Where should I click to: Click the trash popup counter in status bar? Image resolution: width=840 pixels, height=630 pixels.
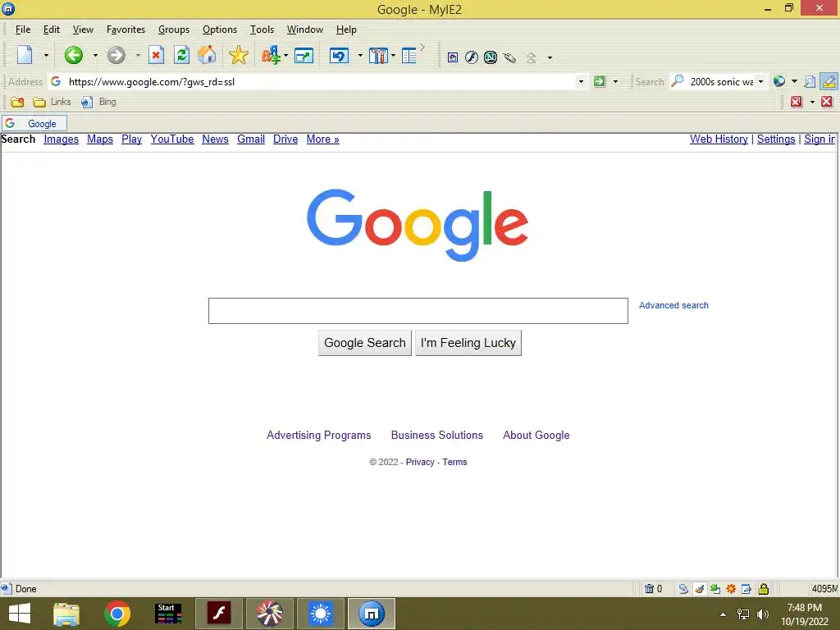coord(653,589)
